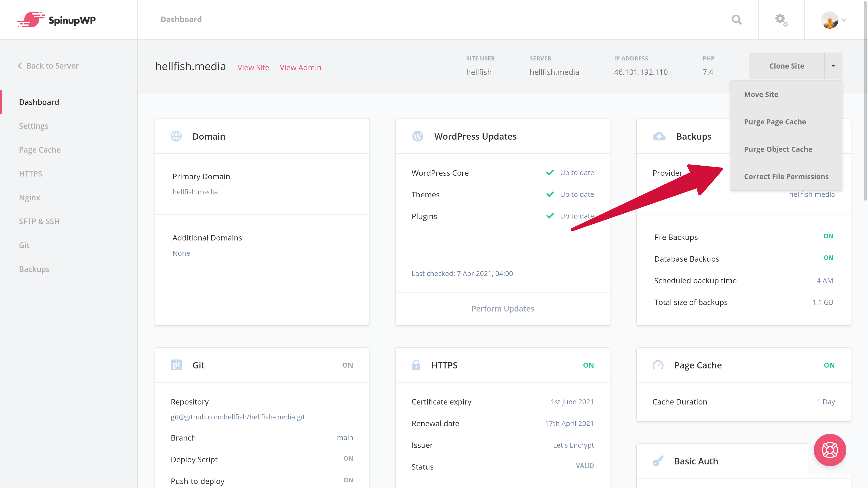Click the Git card icon

[176, 365]
